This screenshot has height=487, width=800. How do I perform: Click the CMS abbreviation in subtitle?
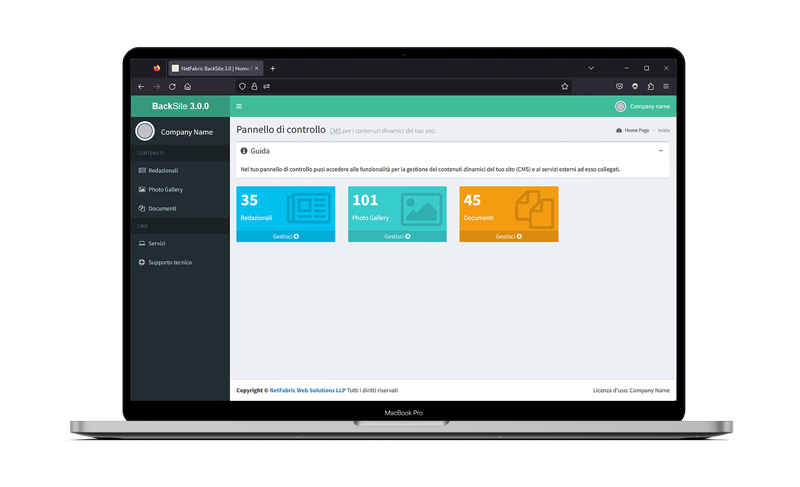coord(335,131)
